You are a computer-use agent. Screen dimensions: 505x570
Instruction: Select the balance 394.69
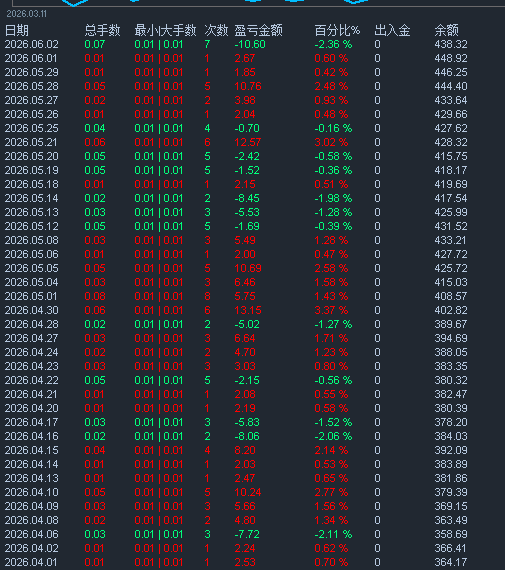pyautogui.click(x=451, y=338)
